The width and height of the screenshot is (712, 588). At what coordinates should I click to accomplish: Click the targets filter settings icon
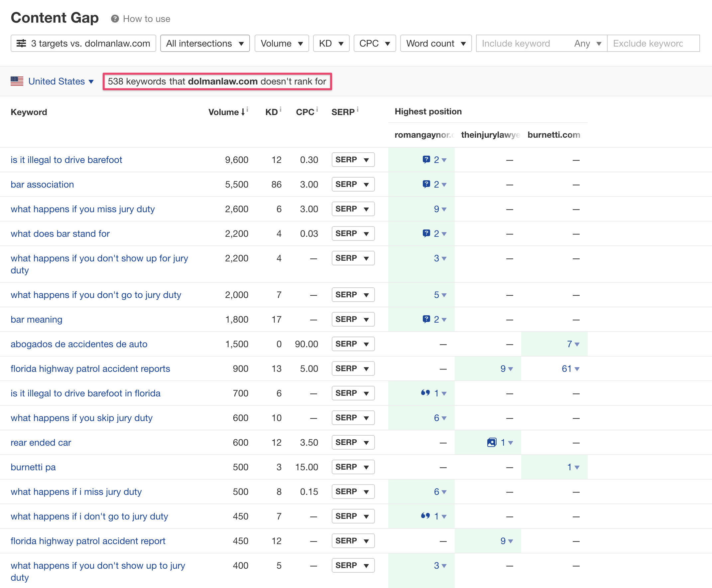pyautogui.click(x=21, y=43)
